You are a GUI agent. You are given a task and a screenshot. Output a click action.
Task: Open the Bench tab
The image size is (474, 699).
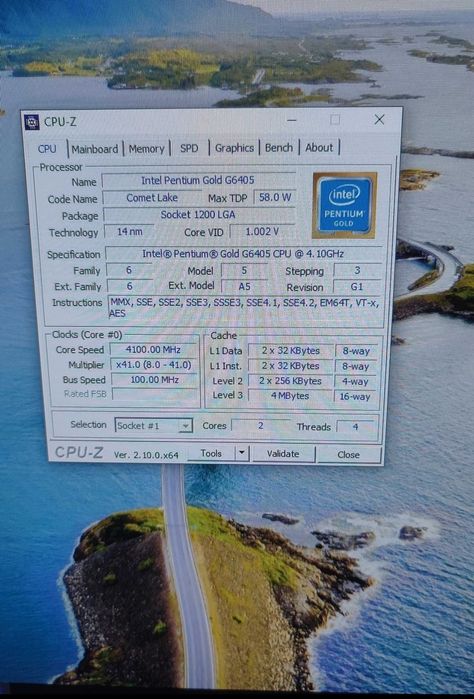(x=279, y=147)
